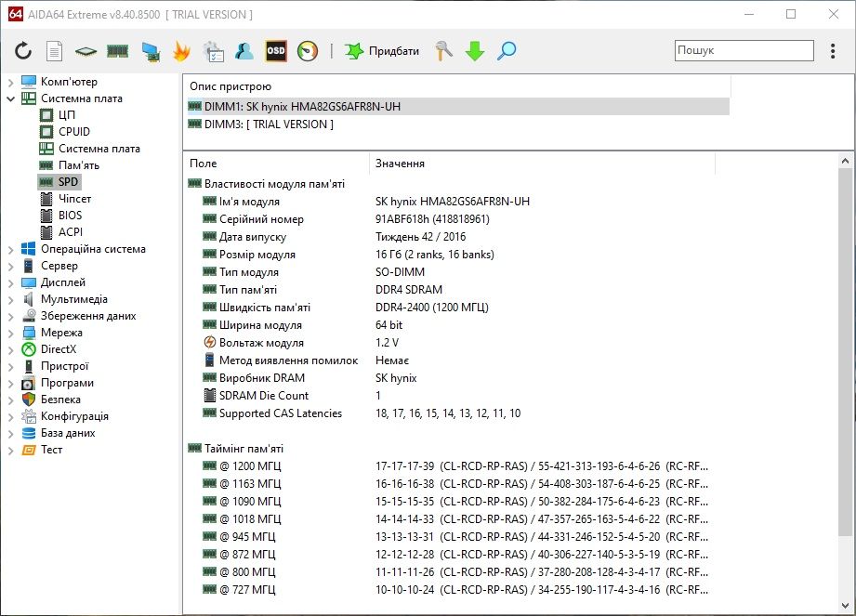Select value DDR4-2400 (1200 МГц)

point(432,308)
